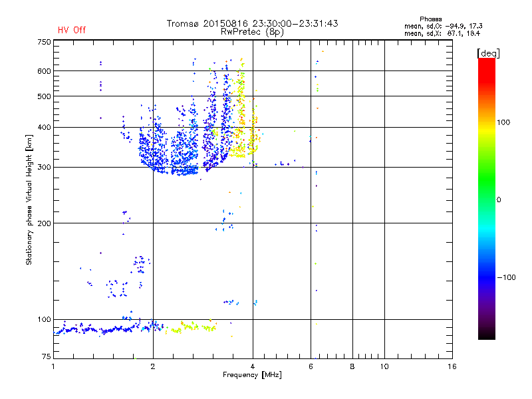Click the x-axis tick label '2'
Image resolution: width=532 pixels, height=399 pixels.
(x=153, y=366)
